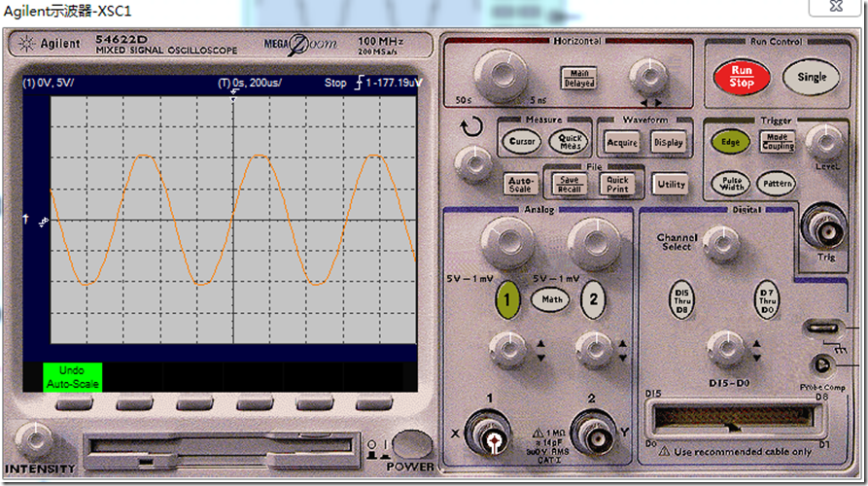868x486 pixels.
Task: Click the rotating arrow entry indicator
Action: 471,127
